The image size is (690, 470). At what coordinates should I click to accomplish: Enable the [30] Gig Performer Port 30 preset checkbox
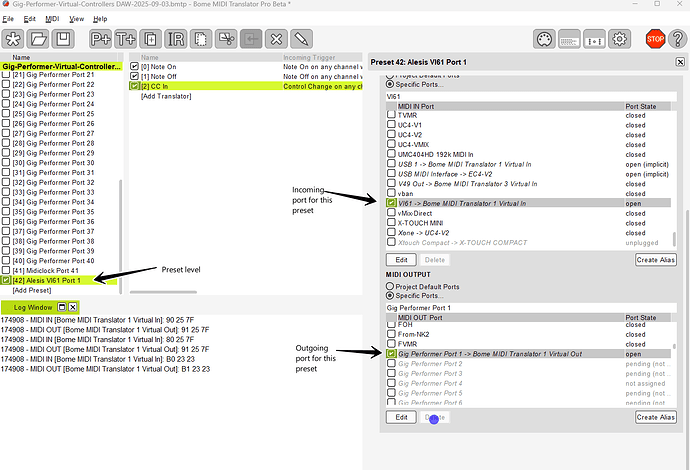point(6,162)
